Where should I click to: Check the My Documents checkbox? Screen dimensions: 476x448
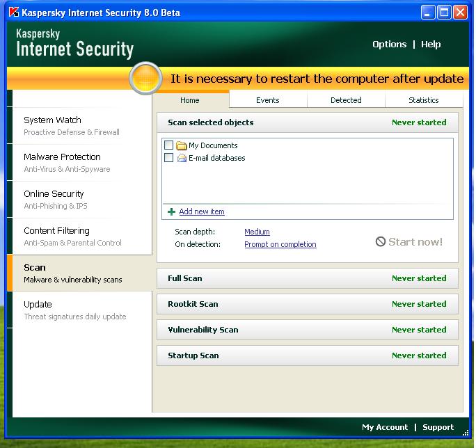pyautogui.click(x=168, y=145)
